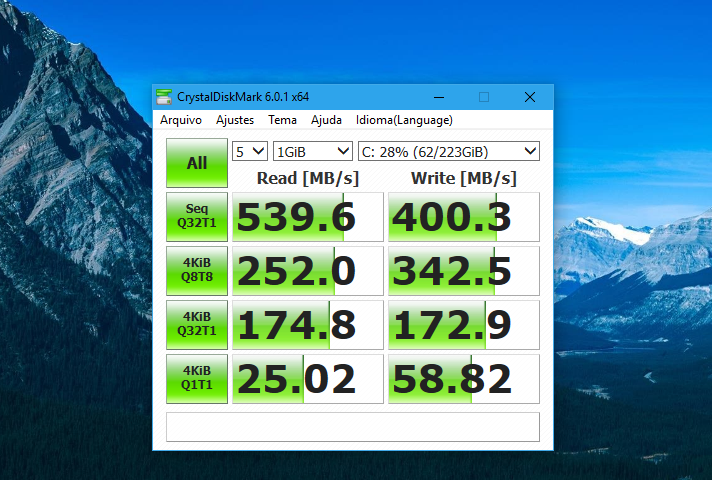
Task: Start the 4KiB Q32T1 test
Action: tap(197, 325)
